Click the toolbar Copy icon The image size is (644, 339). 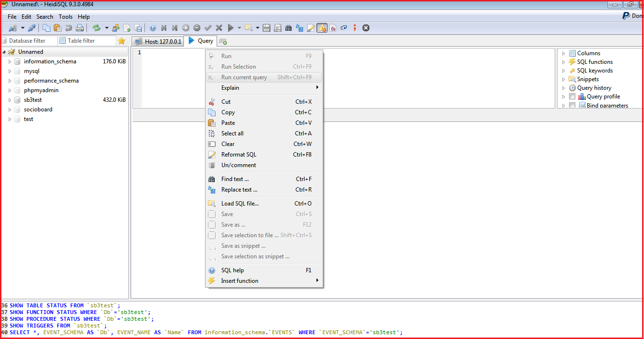pyautogui.click(x=47, y=28)
